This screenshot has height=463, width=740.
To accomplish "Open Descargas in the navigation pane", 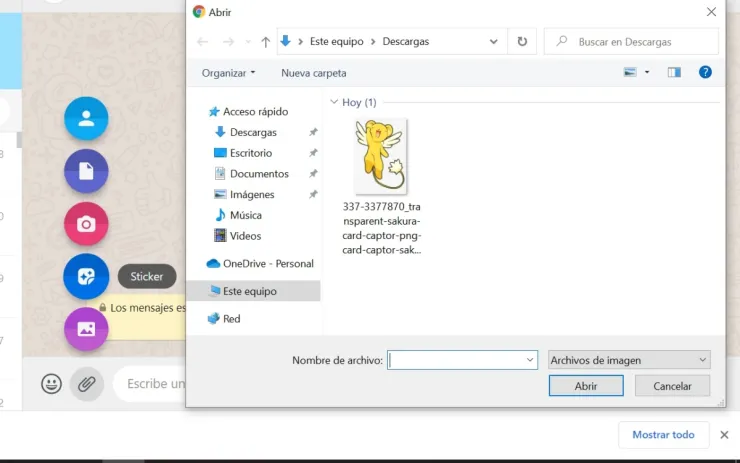I will (x=253, y=133).
